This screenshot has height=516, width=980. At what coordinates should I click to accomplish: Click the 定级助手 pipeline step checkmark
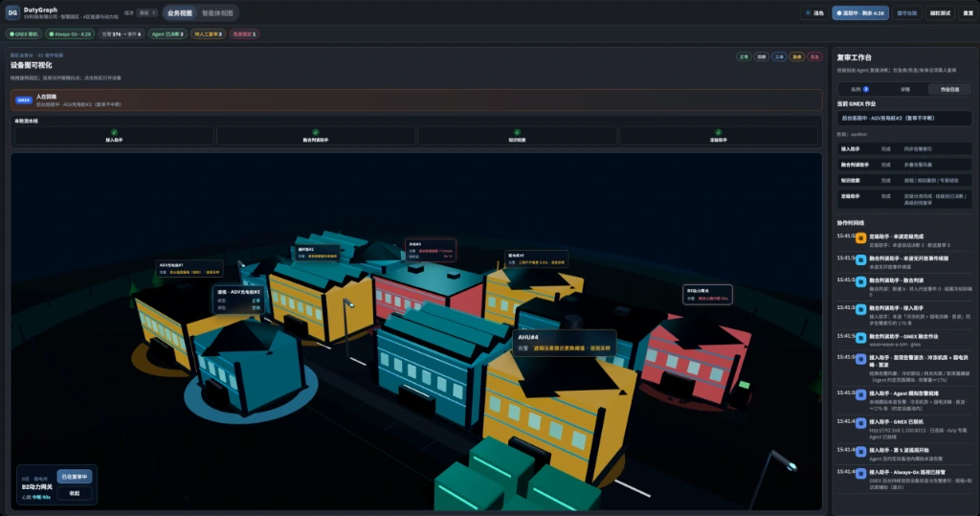pyautogui.click(x=718, y=132)
